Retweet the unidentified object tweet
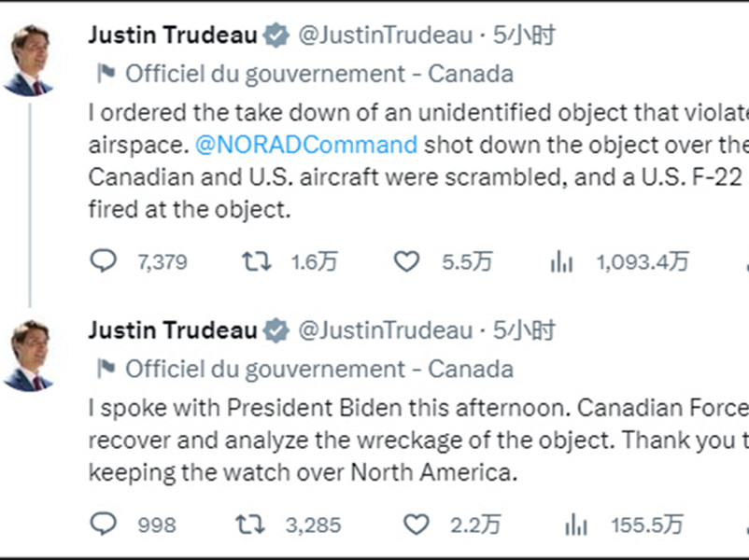 257,261
